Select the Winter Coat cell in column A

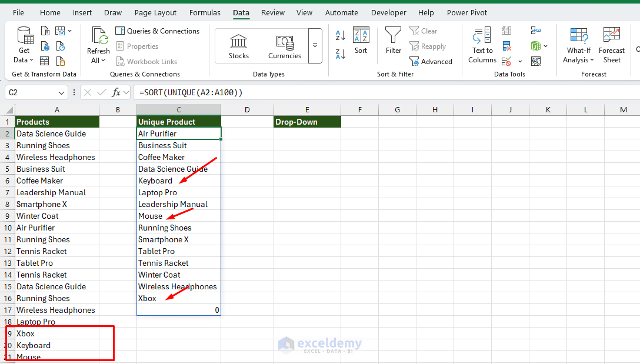coord(56,216)
